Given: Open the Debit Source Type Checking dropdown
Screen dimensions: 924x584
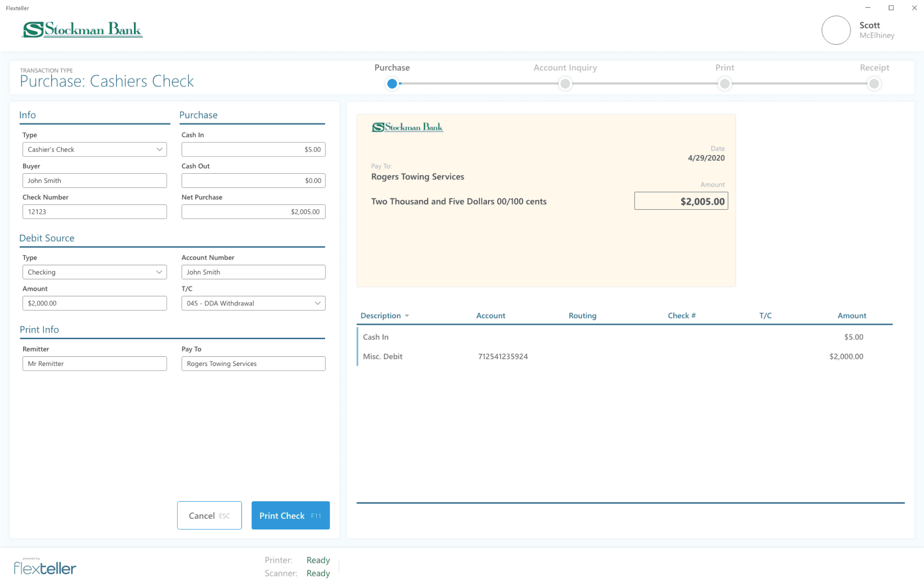Looking at the screenshot, I should [x=95, y=272].
